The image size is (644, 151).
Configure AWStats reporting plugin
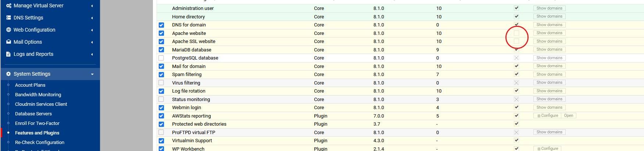click(x=547, y=116)
